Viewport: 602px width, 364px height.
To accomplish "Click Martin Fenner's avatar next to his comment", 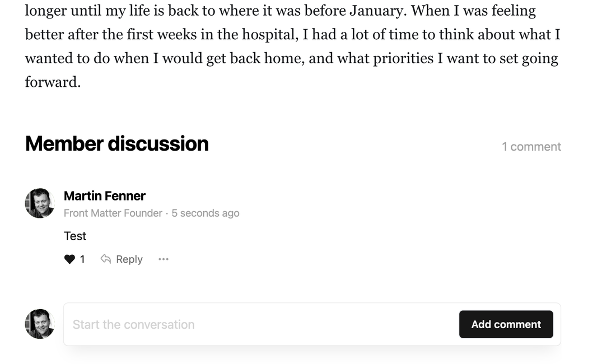I will [x=39, y=203].
